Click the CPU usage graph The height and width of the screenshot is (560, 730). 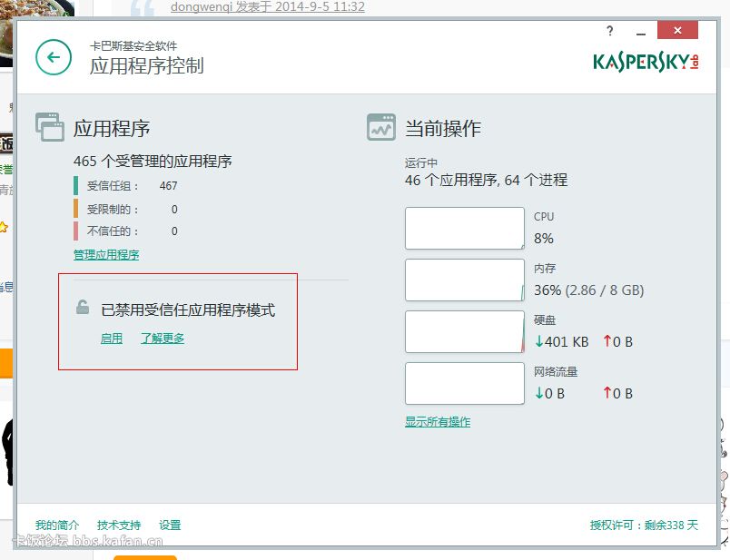(465, 228)
